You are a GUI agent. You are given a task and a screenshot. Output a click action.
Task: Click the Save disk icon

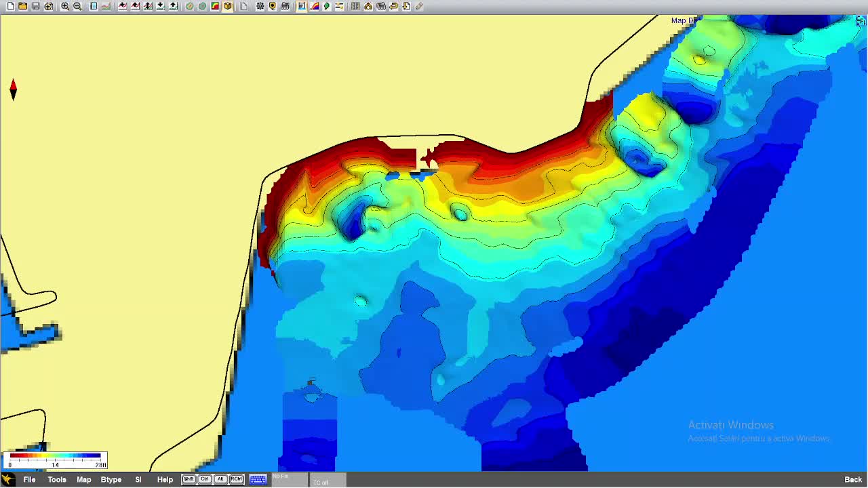click(35, 6)
